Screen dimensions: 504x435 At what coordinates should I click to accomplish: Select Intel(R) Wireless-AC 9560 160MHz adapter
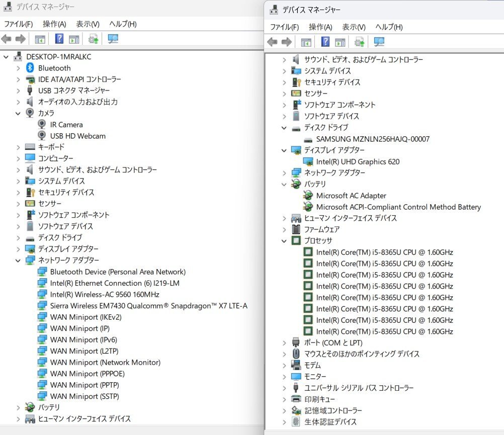tap(104, 295)
